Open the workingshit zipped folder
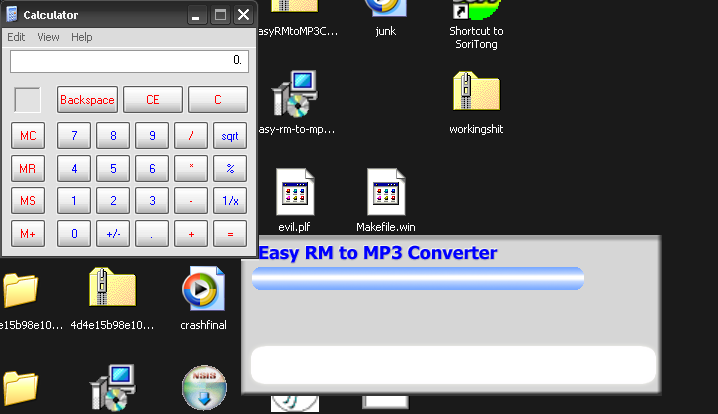This screenshot has width=718, height=414. (476, 91)
